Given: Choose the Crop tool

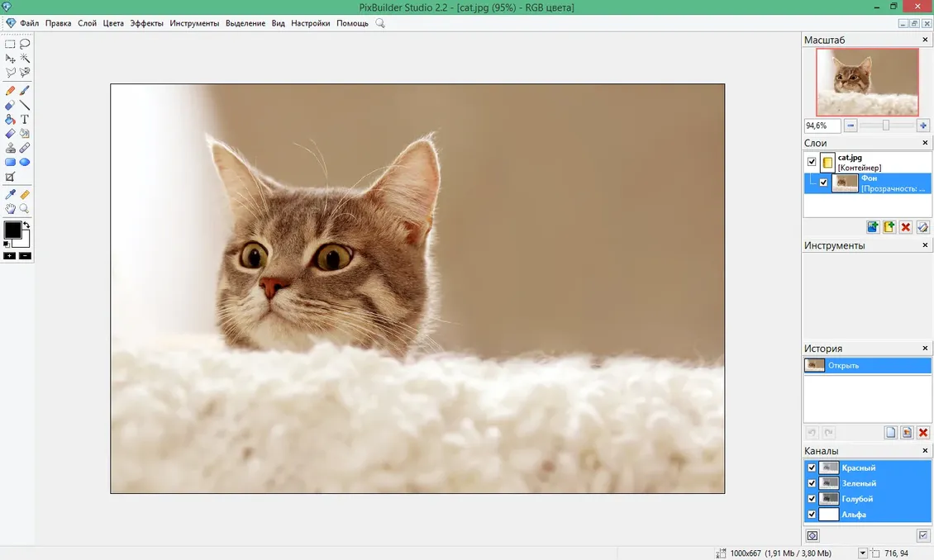Looking at the screenshot, I should [x=10, y=177].
